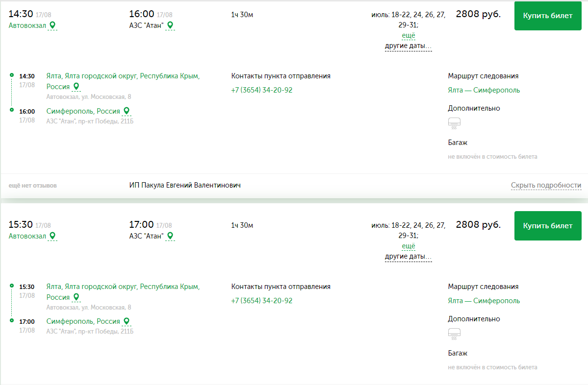Viewport: 588px width, 385px height.
Task: Call departure point phone number in second trip
Action: [x=261, y=301]
